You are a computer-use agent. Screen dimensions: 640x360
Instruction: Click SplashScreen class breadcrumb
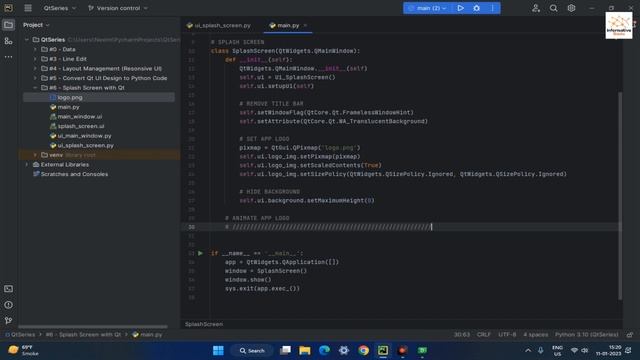tap(204, 324)
